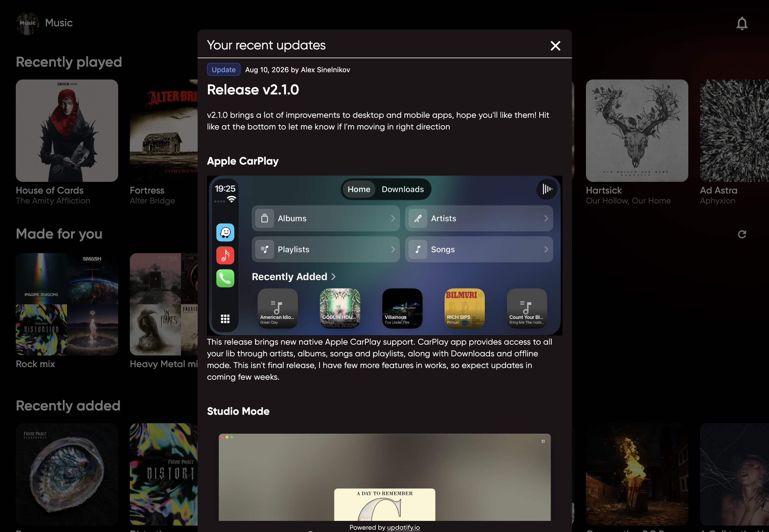Click The Amity Affliction artist name
The width and height of the screenshot is (769, 532).
(53, 201)
